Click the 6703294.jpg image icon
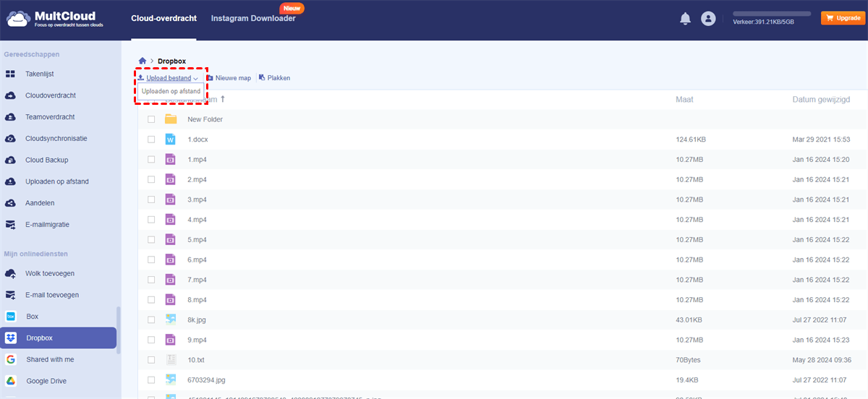 pos(171,379)
